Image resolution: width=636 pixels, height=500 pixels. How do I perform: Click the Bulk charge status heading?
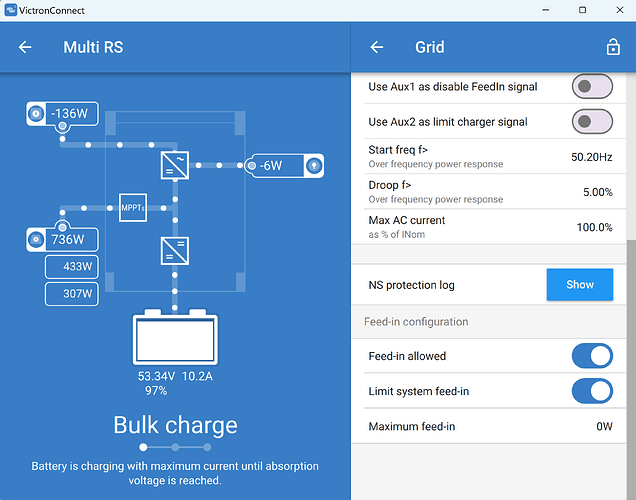tap(175, 425)
